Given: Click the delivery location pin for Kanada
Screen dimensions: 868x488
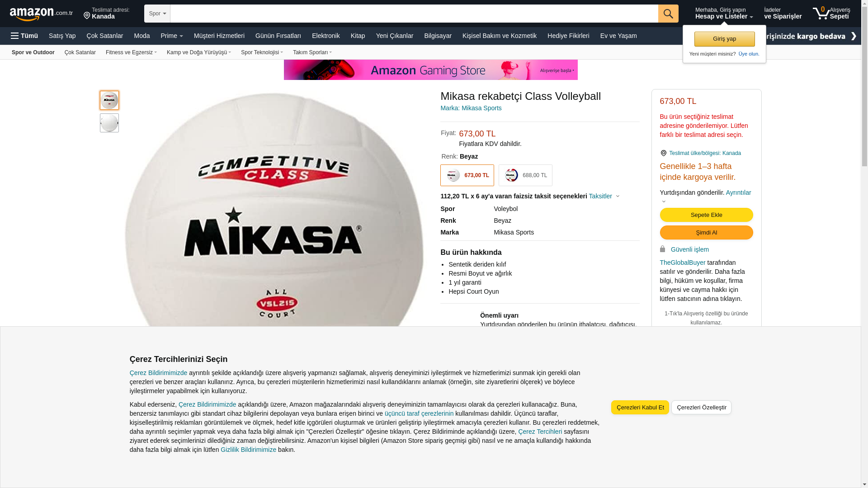Looking at the screenshot, I should tap(87, 16).
